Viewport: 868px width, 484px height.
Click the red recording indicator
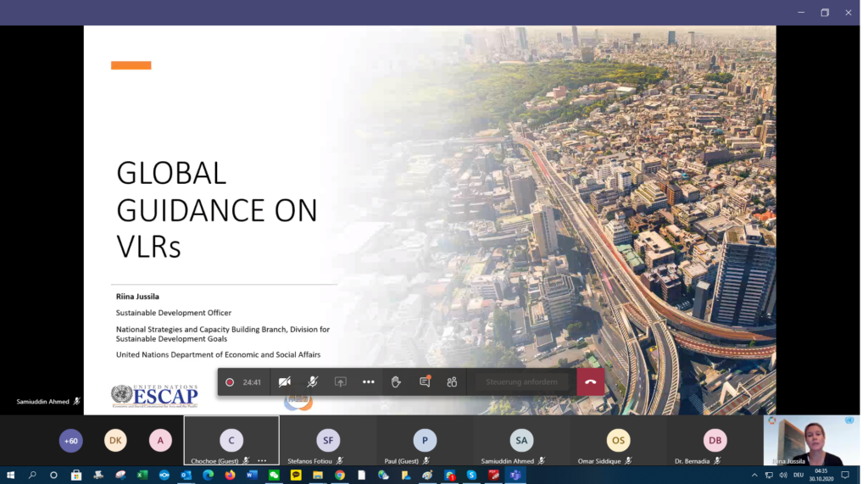coord(230,382)
